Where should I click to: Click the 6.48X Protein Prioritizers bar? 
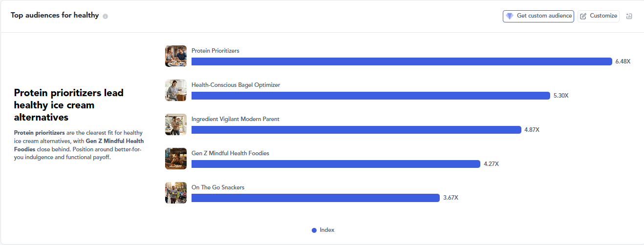coord(402,61)
